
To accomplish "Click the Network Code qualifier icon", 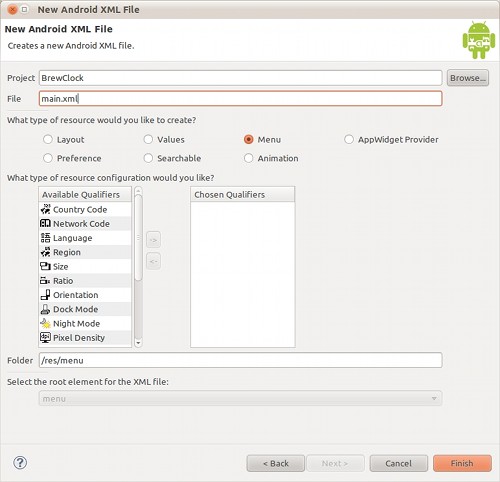I will point(45,223).
